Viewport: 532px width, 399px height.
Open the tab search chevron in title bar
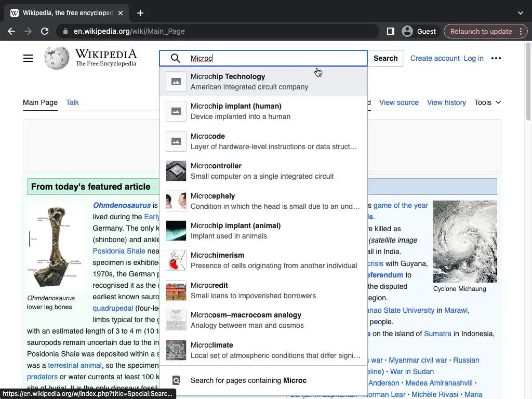pyautogui.click(x=521, y=13)
